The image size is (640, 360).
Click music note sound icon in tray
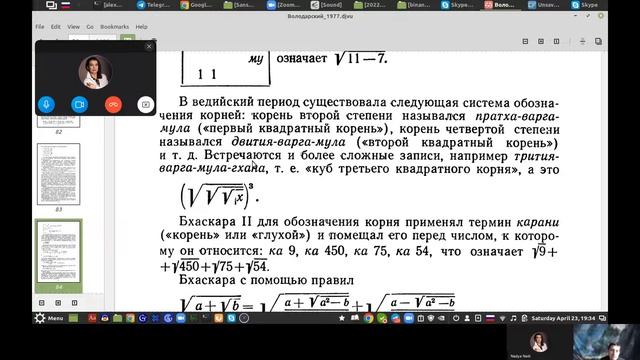pos(513,318)
